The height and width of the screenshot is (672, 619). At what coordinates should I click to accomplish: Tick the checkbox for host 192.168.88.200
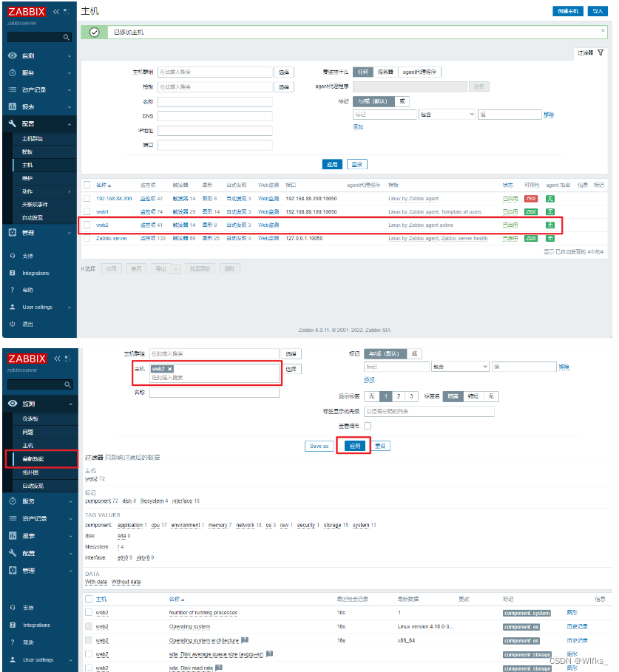click(x=87, y=198)
